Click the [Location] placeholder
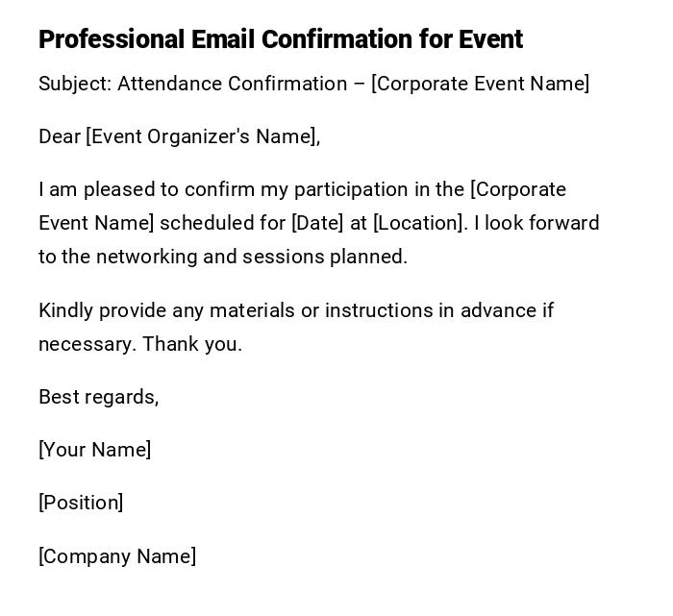Viewport: 673px width, 616px height. 420,223
